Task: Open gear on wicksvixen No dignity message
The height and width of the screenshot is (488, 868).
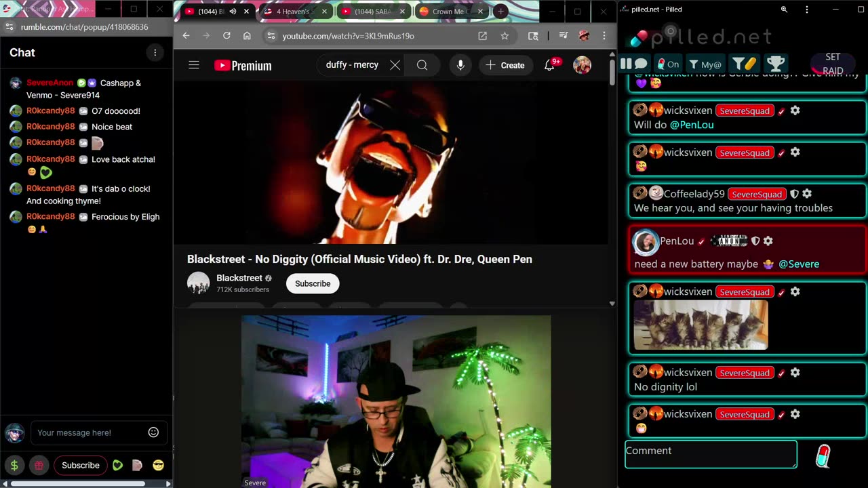Action: point(795,372)
